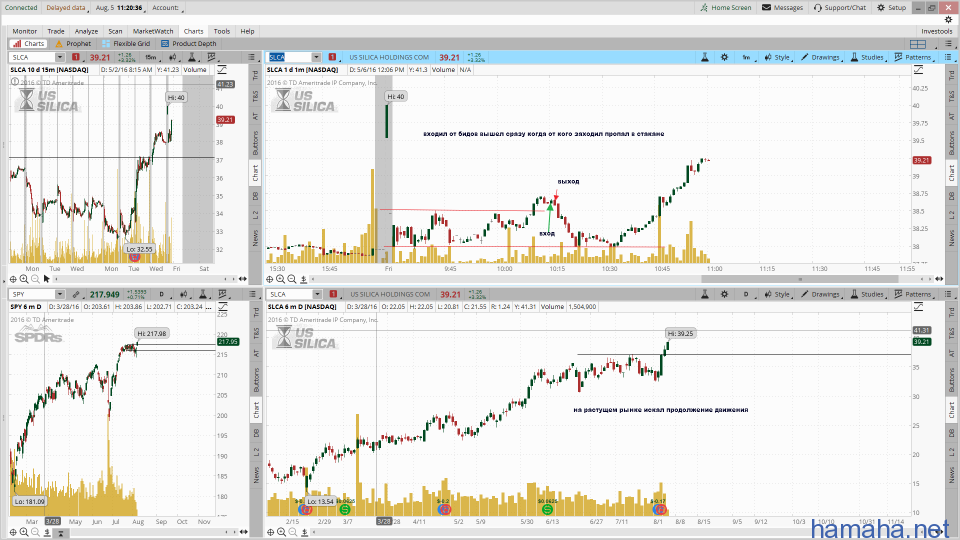Screen dimensions: 960x540
Task: Expand the symbol dropdown of the top-right SLCA chart
Action: click(316, 57)
